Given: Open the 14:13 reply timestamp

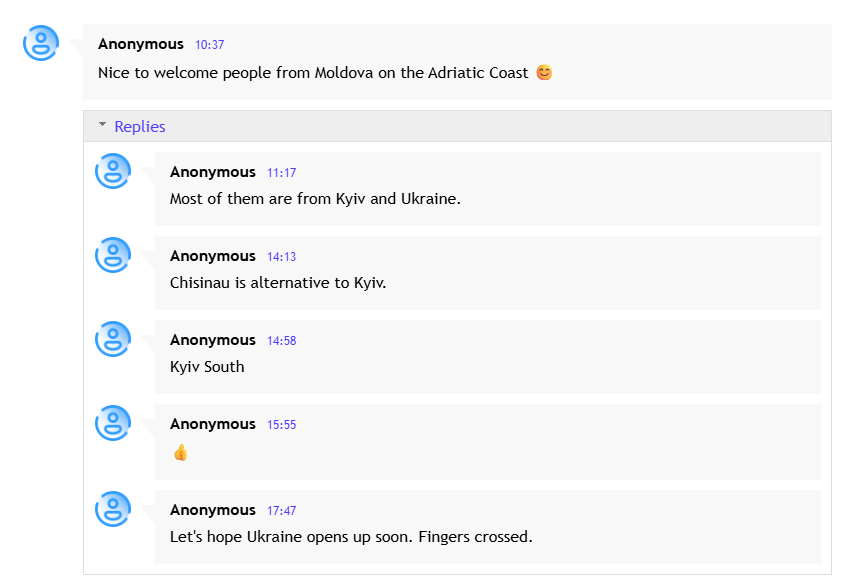Looking at the screenshot, I should (282, 257).
